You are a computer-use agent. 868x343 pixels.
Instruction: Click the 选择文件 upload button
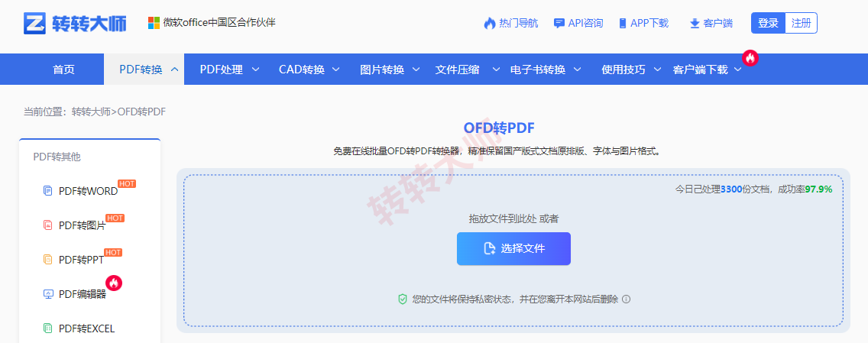pos(513,248)
